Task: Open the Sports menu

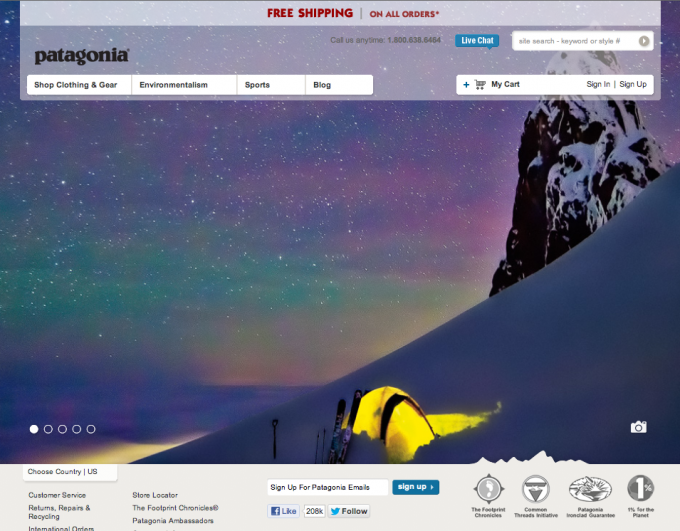Action: 271,85
